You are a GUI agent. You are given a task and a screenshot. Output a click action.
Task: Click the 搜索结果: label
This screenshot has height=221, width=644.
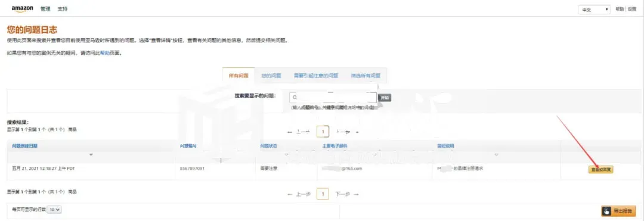[18, 122]
